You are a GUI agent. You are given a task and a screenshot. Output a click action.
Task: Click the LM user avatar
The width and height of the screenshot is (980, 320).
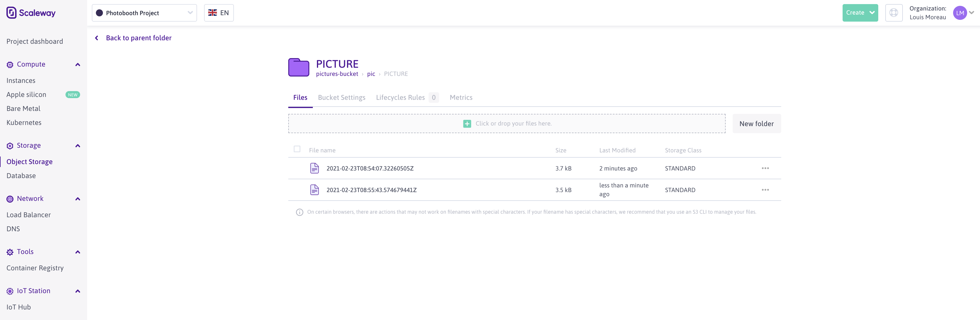pos(960,13)
